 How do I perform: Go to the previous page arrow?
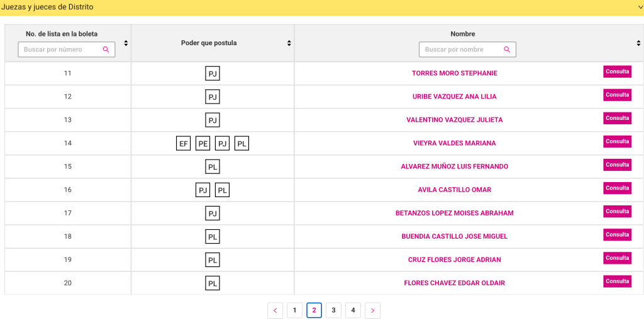point(275,310)
